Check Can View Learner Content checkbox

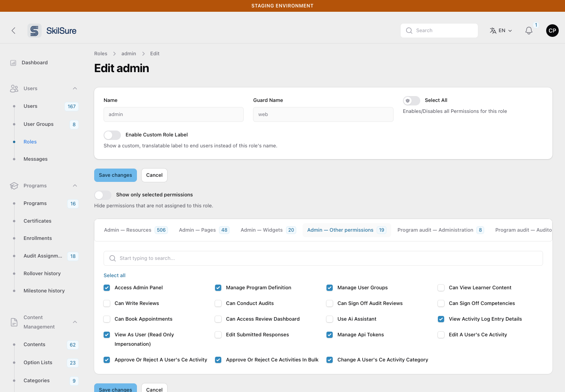click(441, 288)
